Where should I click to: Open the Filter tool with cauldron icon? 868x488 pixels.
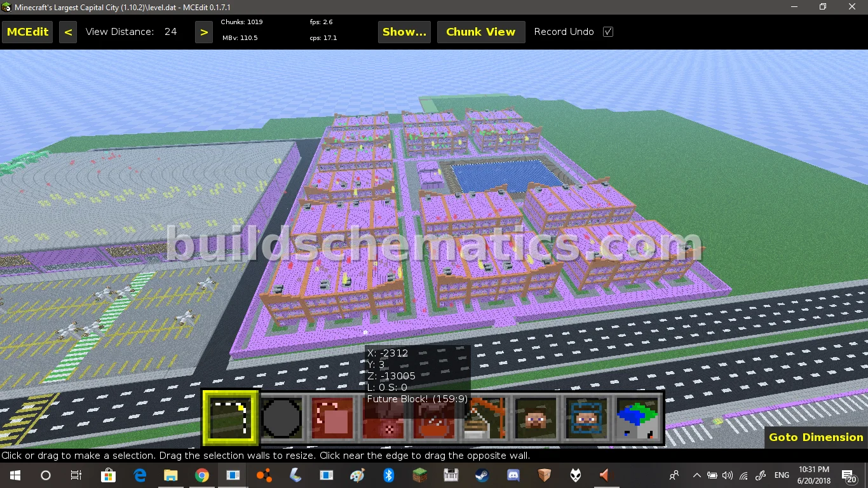click(434, 418)
